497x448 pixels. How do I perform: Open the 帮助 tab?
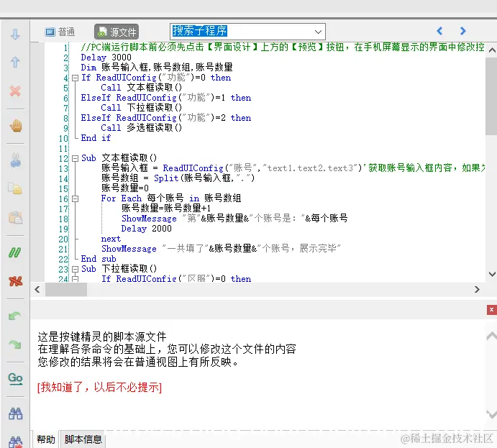46,439
